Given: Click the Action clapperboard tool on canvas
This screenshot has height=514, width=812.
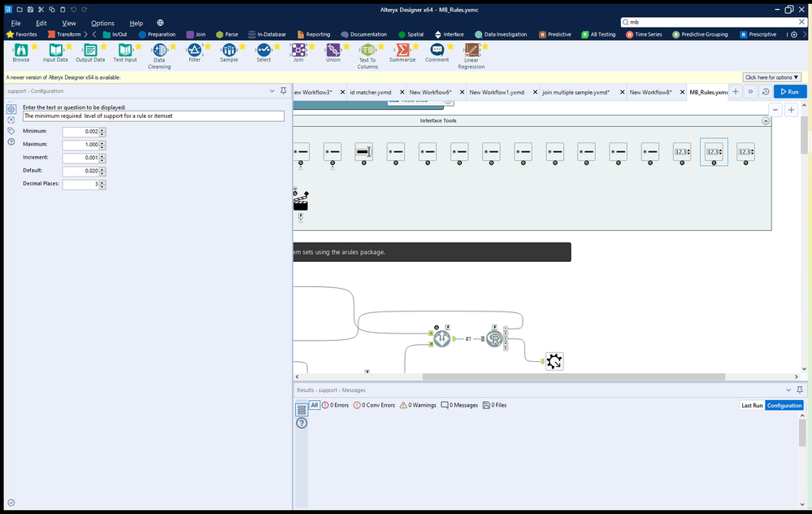Looking at the screenshot, I should click(x=301, y=202).
